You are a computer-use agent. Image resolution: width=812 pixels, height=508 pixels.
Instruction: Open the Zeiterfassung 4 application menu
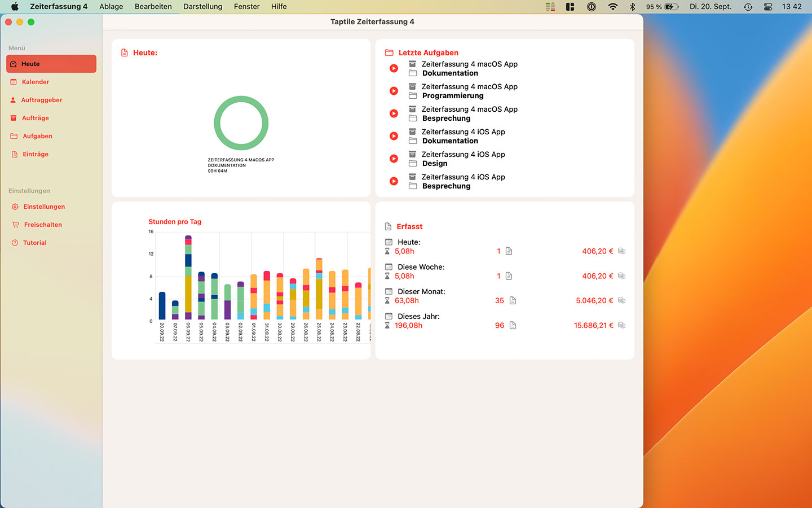coord(59,7)
